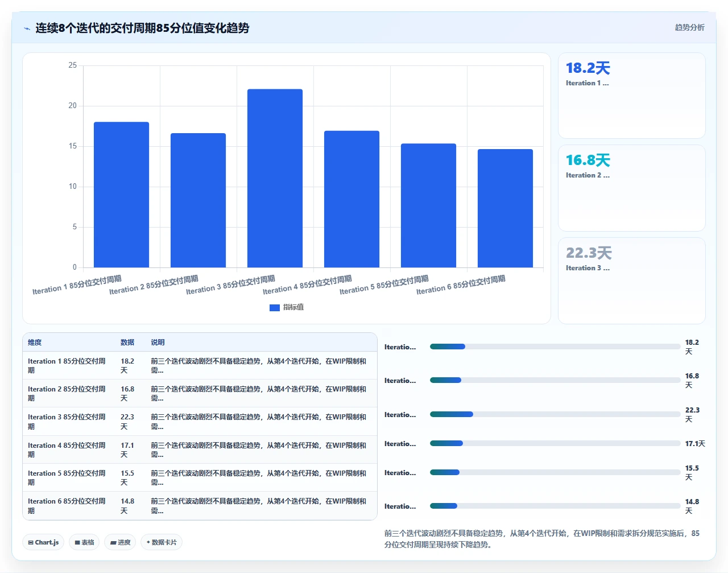Click the 说明 column header

coord(158,343)
